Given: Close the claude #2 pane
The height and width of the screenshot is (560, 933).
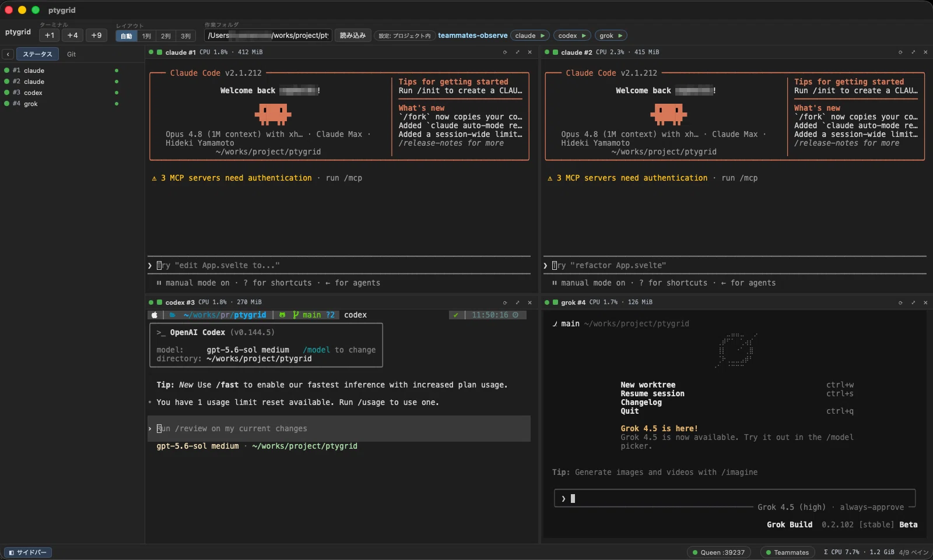Looking at the screenshot, I should 925,52.
